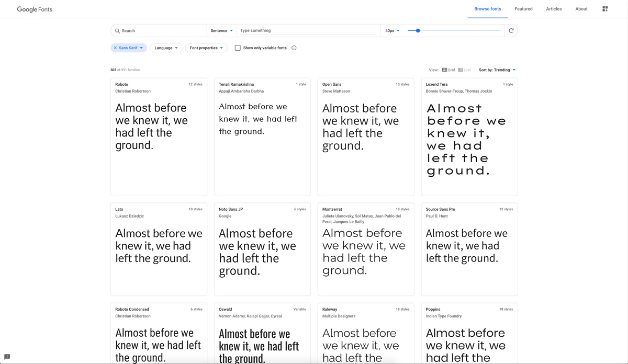Viewport: 628px width, 364px height.
Task: Open the Articles menu item
Action: tap(554, 8)
